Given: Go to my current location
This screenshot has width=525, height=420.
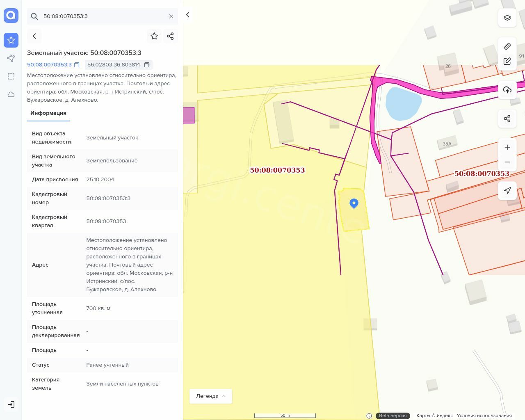Looking at the screenshot, I should click(507, 191).
